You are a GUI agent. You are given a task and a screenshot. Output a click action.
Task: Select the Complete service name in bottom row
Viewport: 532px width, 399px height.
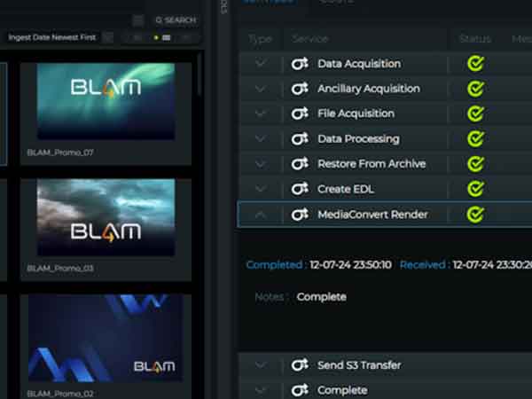[342, 390]
